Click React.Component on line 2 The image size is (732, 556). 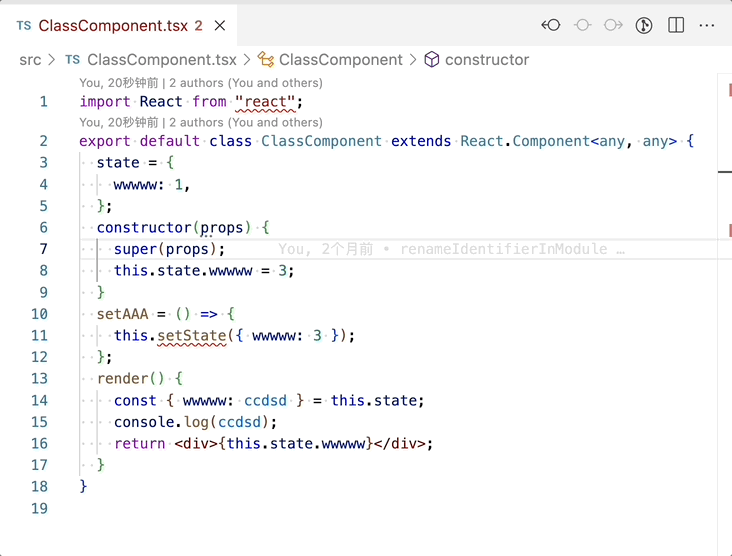(x=525, y=141)
